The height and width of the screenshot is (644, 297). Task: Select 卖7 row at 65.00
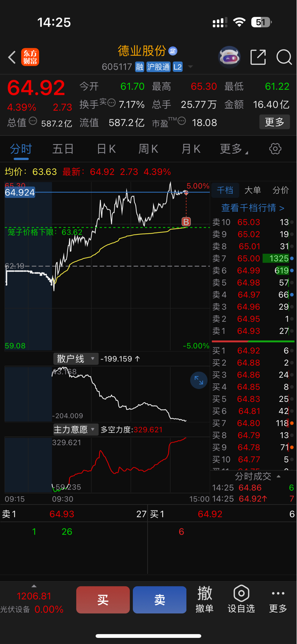click(253, 258)
